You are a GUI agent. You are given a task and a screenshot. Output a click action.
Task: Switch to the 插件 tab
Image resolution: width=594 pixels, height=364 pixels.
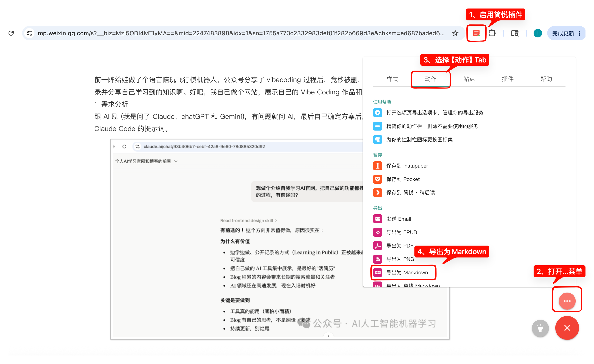[x=508, y=79]
